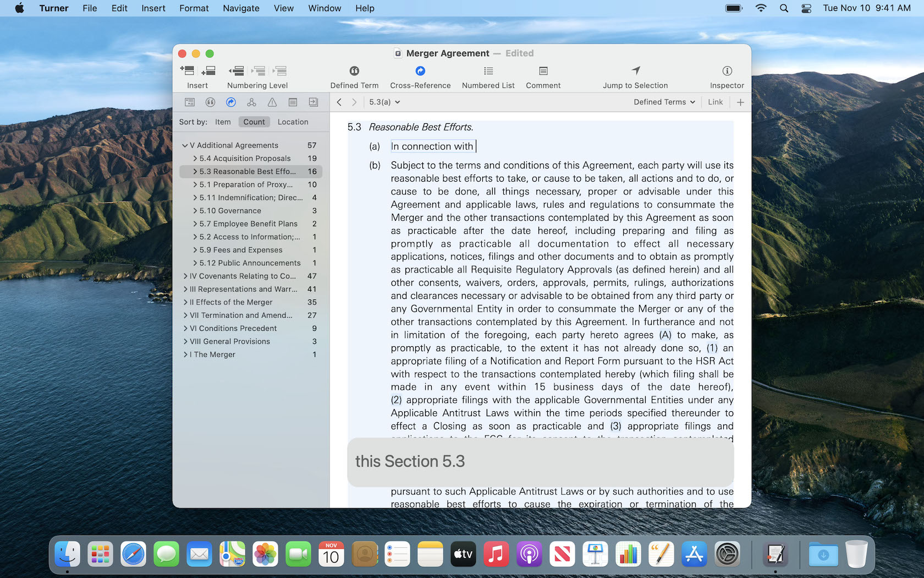Click Insert paragraph above icon

(x=187, y=70)
